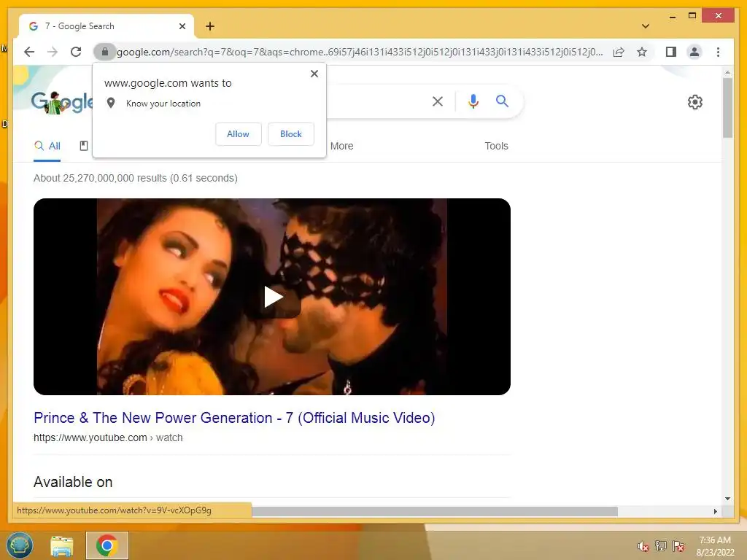Image resolution: width=747 pixels, height=560 pixels.
Task: Click the address bar URL
Action: point(360,52)
